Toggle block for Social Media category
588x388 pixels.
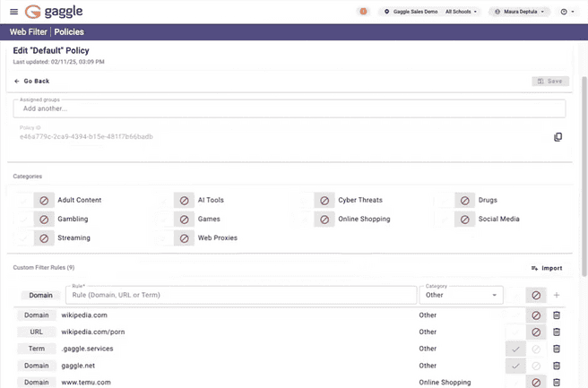pyautogui.click(x=465, y=219)
